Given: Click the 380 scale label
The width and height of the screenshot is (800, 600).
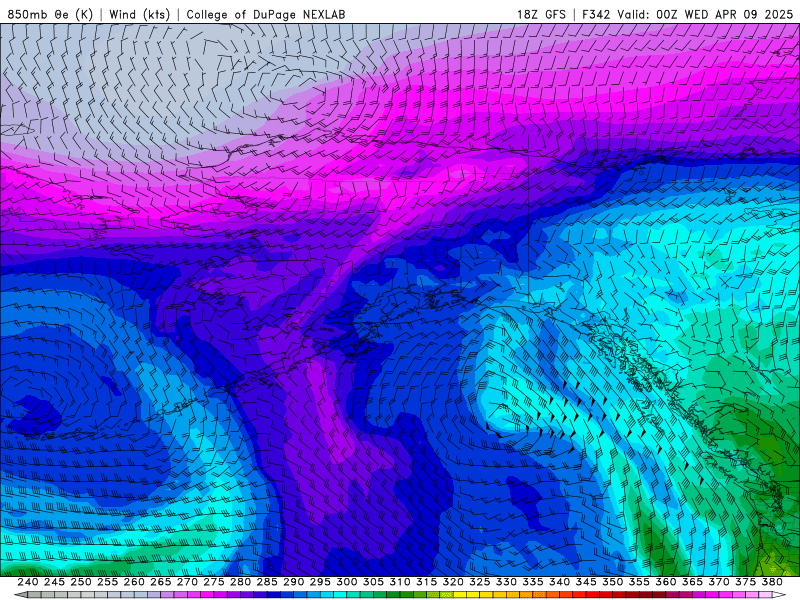Looking at the screenshot, I should [x=771, y=582].
